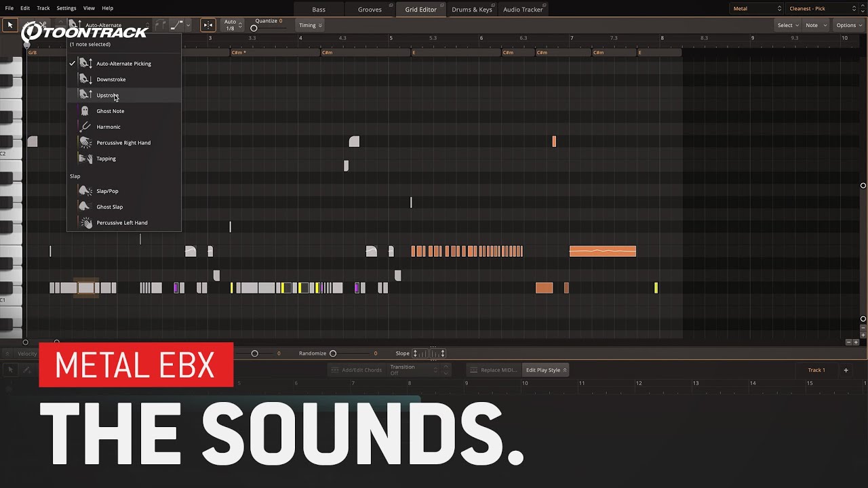Keep Auto-Alternate Picking checked in the list
868x488 pixels.
tap(124, 64)
